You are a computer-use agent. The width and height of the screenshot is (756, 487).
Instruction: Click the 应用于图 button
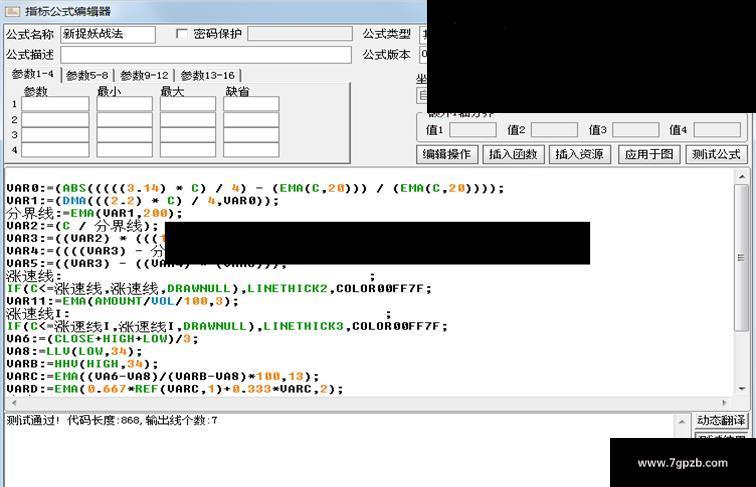point(649,154)
